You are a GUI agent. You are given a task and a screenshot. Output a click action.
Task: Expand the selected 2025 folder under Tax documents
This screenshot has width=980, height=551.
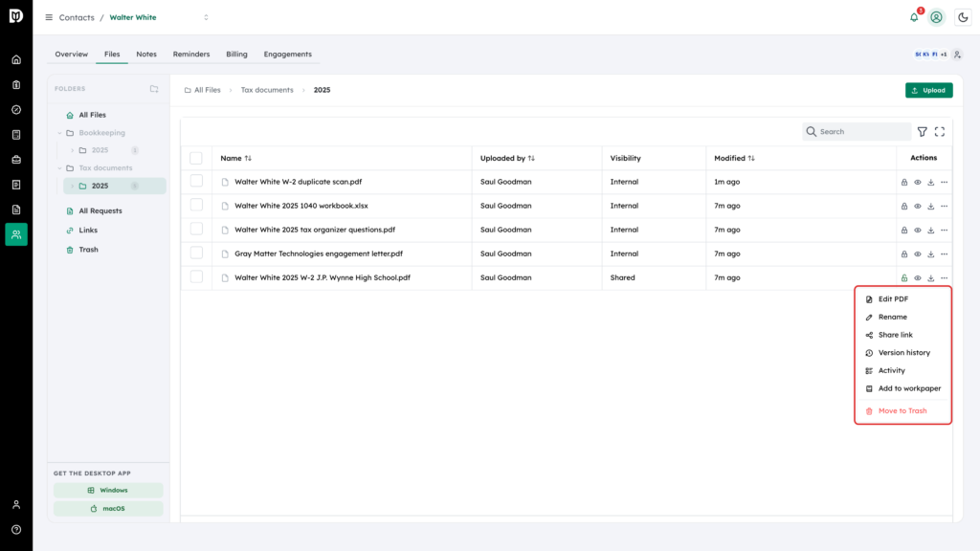73,187
